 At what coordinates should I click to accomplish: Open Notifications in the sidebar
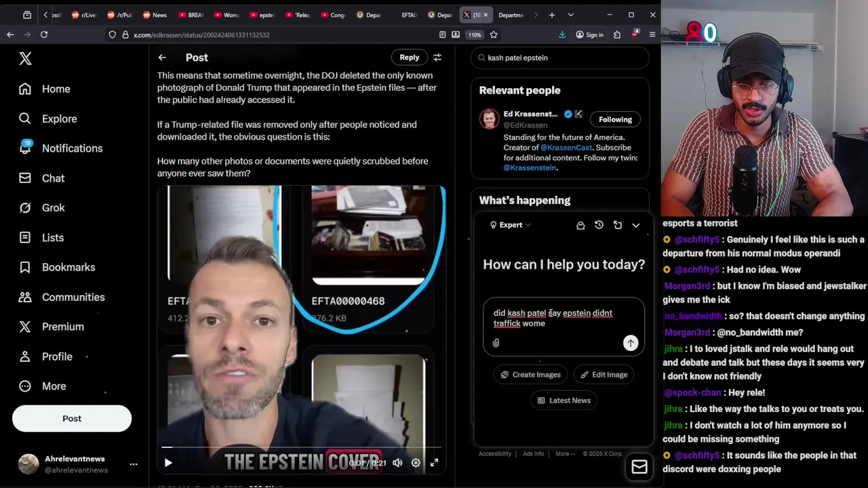click(x=61, y=148)
